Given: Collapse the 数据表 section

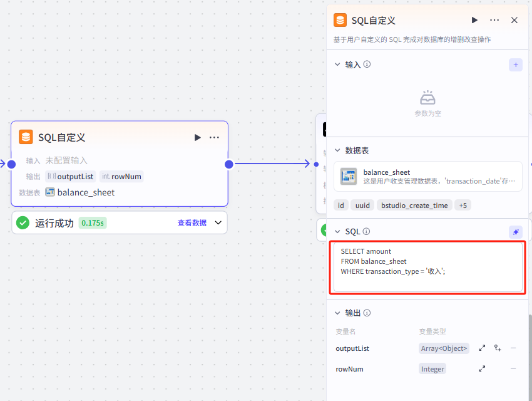Looking at the screenshot, I should pyautogui.click(x=337, y=150).
